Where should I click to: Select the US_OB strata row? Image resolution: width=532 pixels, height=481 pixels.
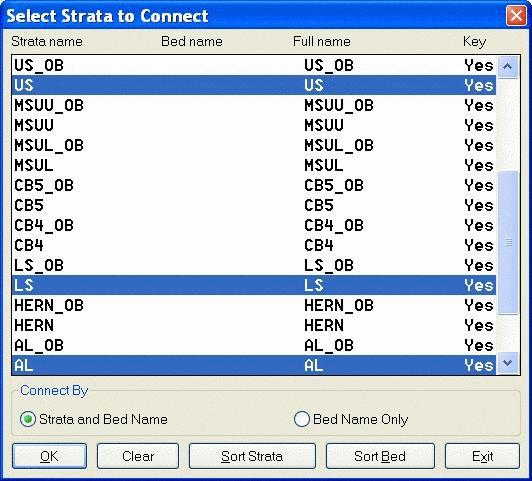(x=254, y=65)
